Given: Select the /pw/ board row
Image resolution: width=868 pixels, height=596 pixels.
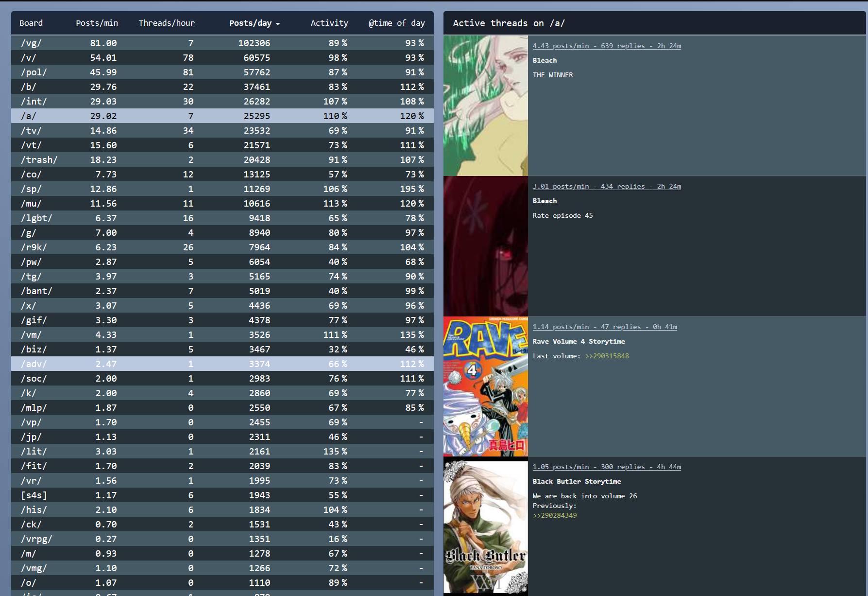Looking at the screenshot, I should [222, 262].
